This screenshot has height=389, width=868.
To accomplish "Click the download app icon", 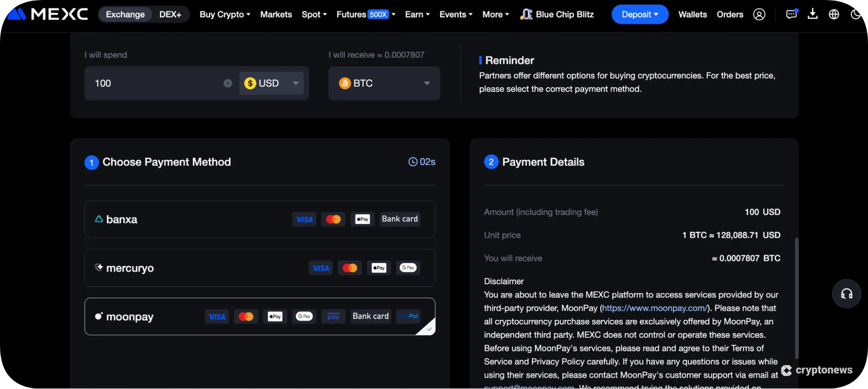I will point(812,14).
